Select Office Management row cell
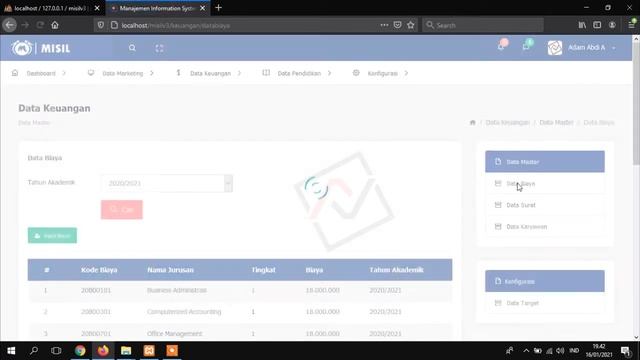 click(175, 333)
